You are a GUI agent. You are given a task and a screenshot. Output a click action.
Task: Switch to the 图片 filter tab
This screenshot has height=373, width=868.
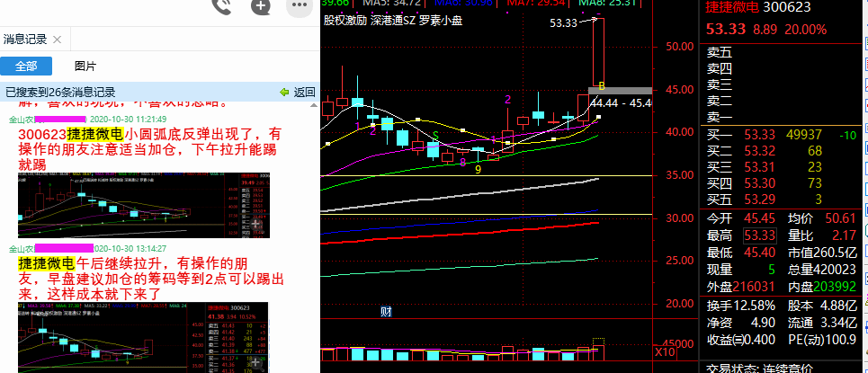[x=85, y=67]
